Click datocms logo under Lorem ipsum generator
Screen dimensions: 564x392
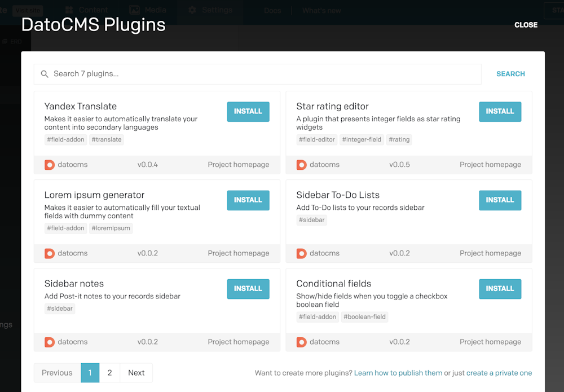pyautogui.click(x=50, y=254)
